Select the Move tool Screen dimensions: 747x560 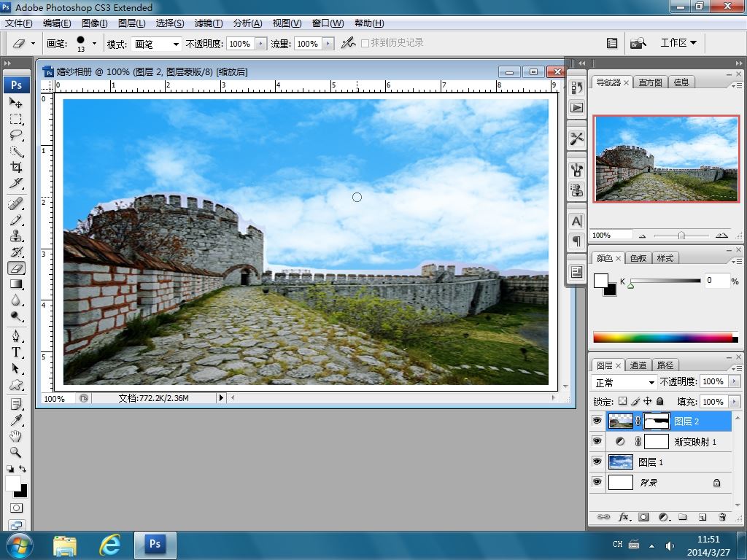click(x=16, y=102)
